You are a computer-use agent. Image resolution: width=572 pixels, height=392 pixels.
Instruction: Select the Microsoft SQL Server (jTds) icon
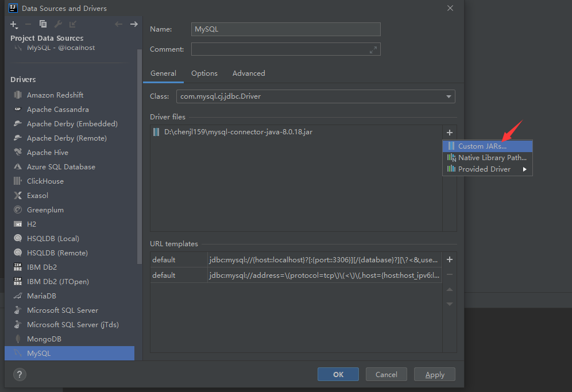click(x=17, y=324)
